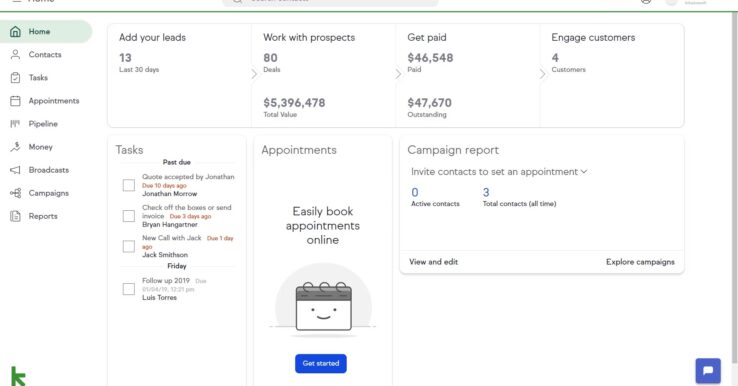Viewport: 738px width, 386px height.
Task: Click the $47,670 Outstanding amount
Action: coord(429,103)
